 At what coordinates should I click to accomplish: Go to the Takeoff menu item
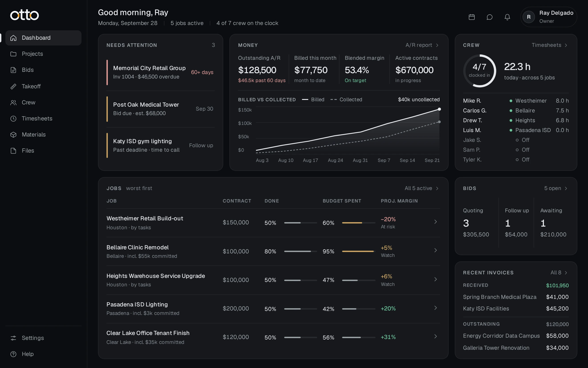click(43, 86)
